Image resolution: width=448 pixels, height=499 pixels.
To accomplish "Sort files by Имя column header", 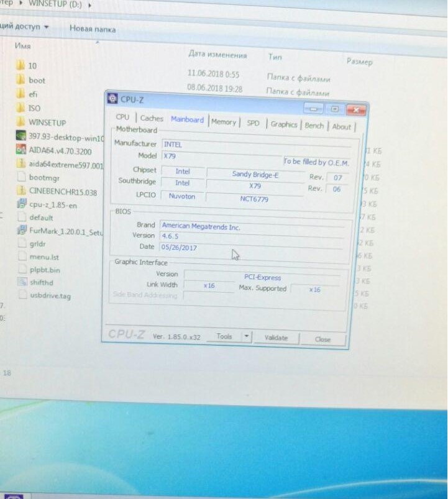I will (23, 46).
